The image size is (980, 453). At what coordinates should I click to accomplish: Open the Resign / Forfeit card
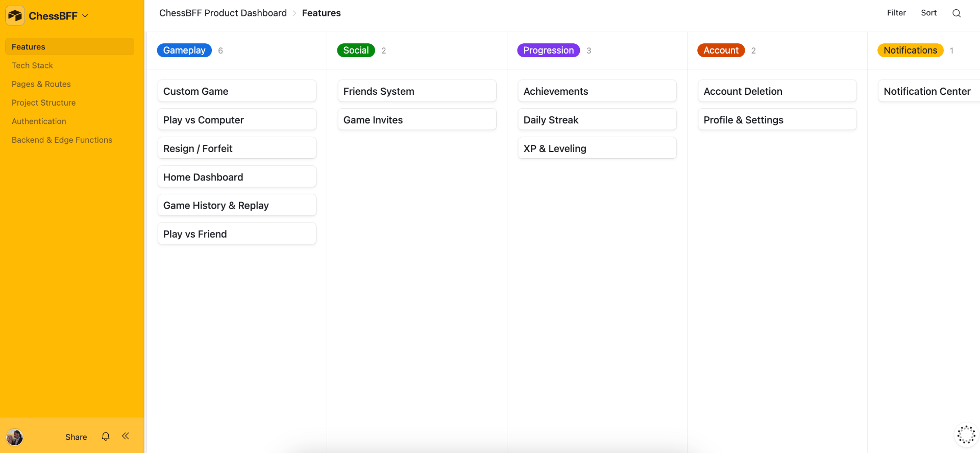pos(237,148)
